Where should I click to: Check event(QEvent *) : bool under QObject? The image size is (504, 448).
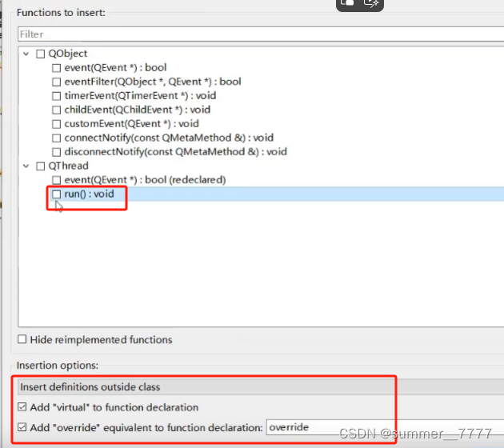[57, 68]
